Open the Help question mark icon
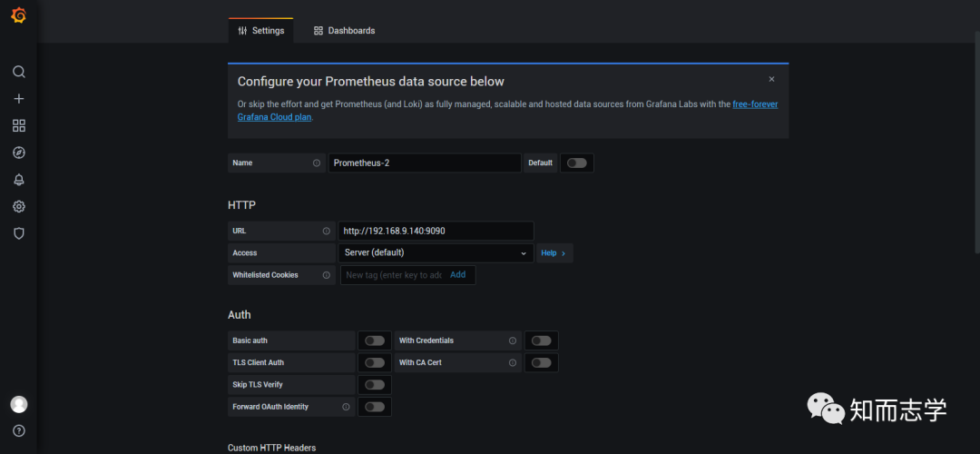Viewport: 980px width, 454px height. point(18,430)
